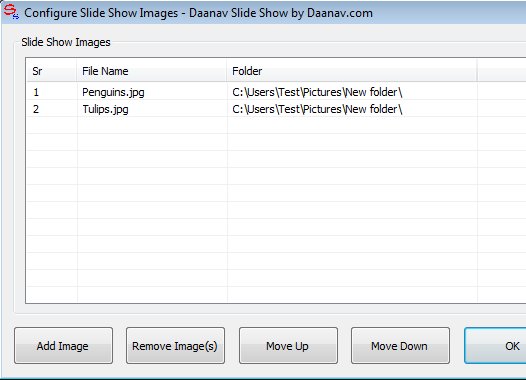This screenshot has width=526, height=380.
Task: Select the Tulips.jpg file row
Action: point(276,109)
